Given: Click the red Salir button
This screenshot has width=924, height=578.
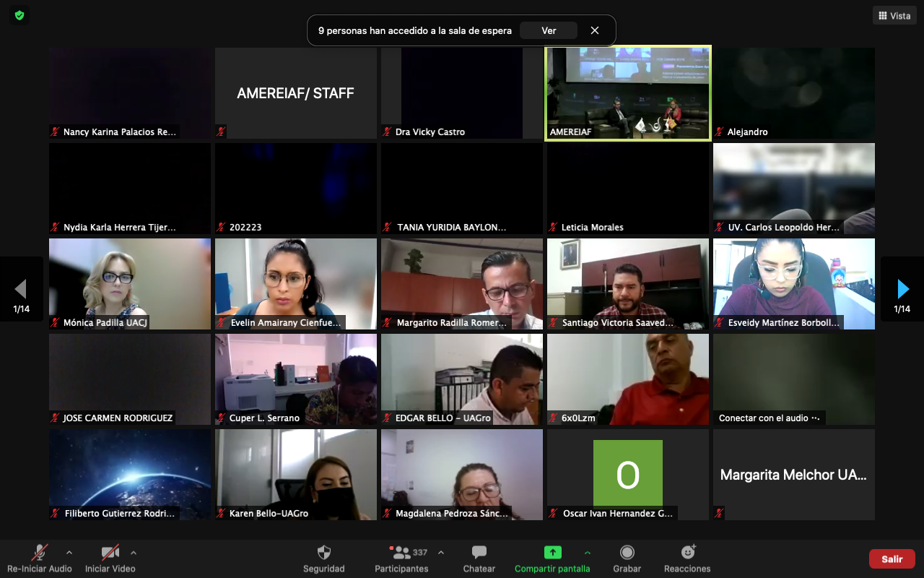Looking at the screenshot, I should (892, 558).
